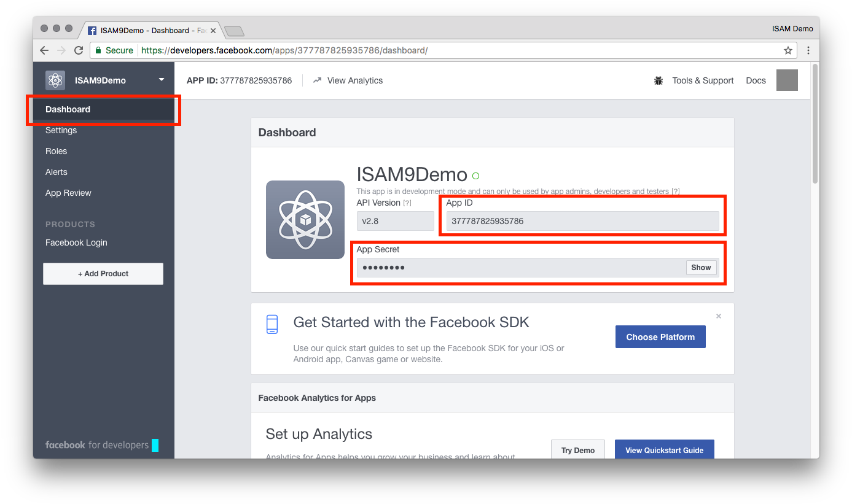
Task: Reload the page with refresh icon
Action: [x=79, y=50]
